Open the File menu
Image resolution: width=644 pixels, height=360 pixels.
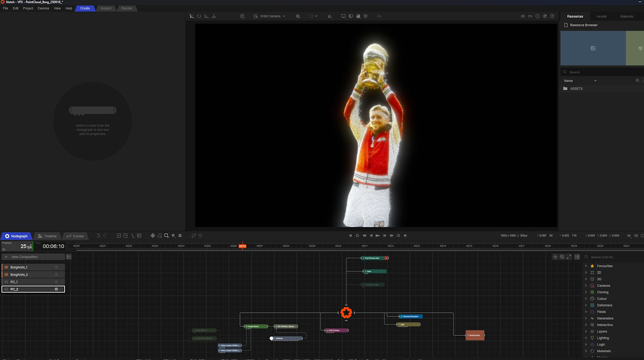click(x=5, y=9)
